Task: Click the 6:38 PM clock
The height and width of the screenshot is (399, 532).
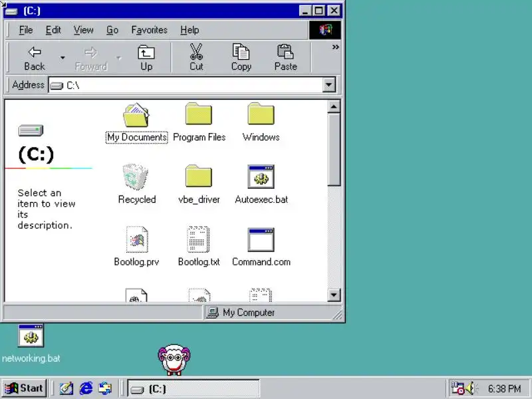Action: click(504, 388)
